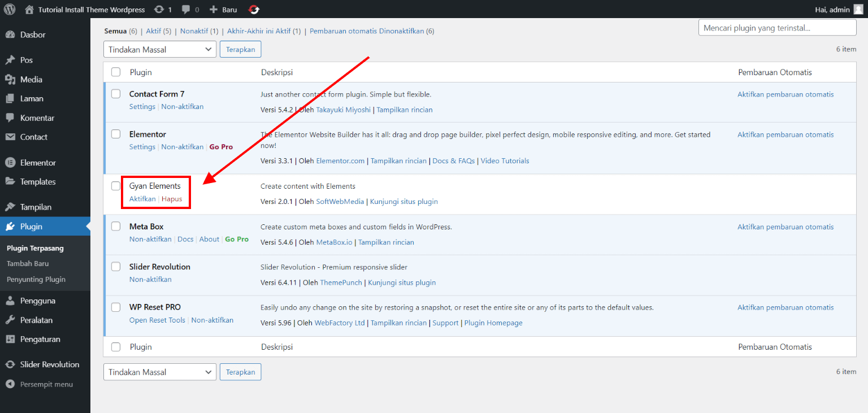Open the top Tindakan Massal dropdown
868x413 pixels.
pos(159,49)
